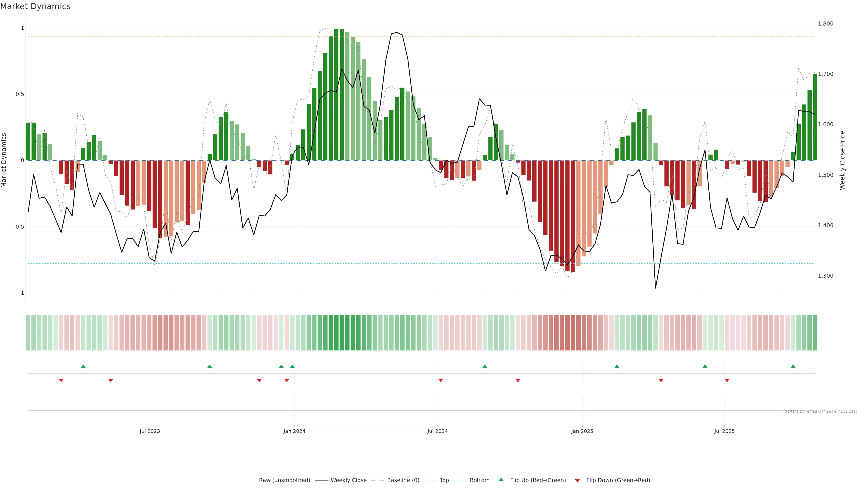Click the red flip-down marker right after Jul 2024

pos(441,380)
